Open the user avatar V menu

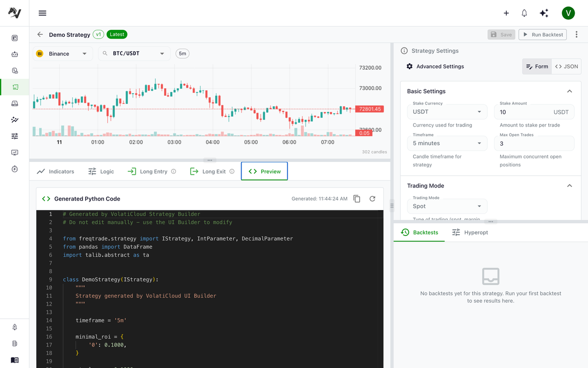(568, 13)
